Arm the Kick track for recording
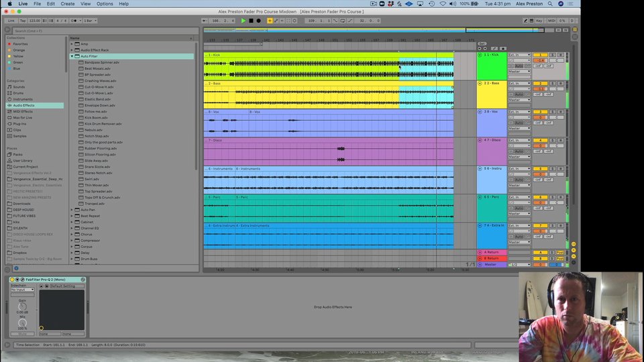The width and height of the screenshot is (644, 362). coord(560,55)
